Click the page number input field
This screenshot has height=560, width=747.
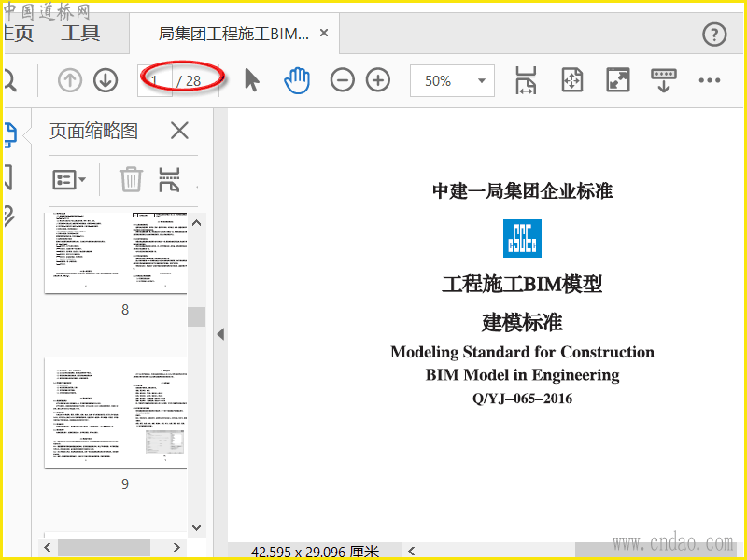pyautogui.click(x=155, y=80)
